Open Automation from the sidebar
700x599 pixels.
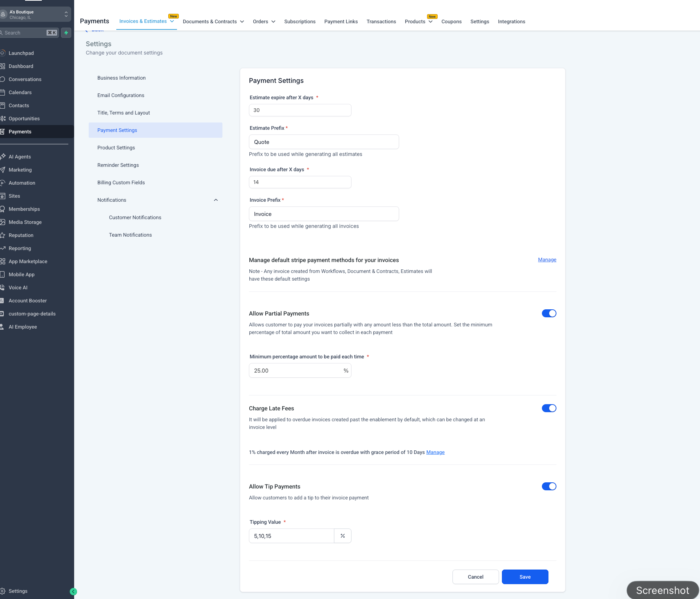pos(22,183)
